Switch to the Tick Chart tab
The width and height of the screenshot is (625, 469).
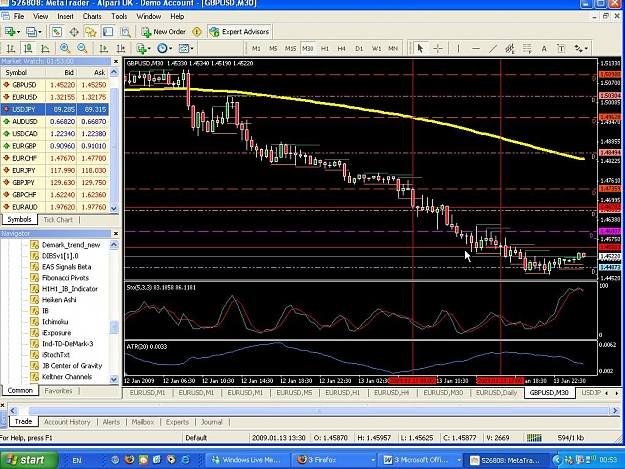click(x=58, y=220)
